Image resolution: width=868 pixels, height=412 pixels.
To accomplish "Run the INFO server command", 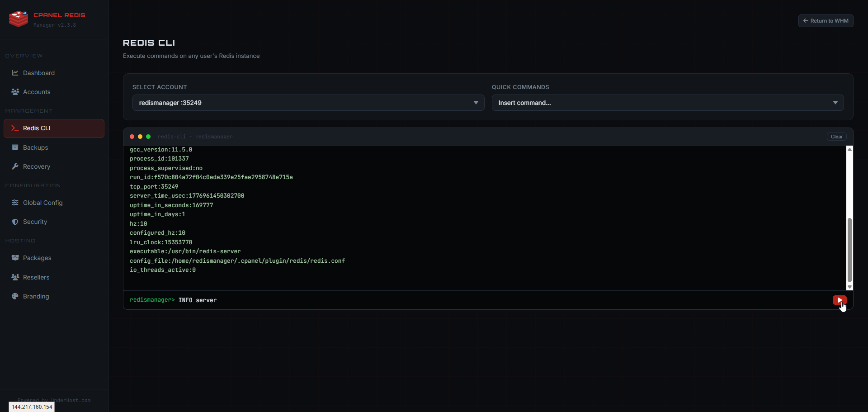I will tap(839, 300).
